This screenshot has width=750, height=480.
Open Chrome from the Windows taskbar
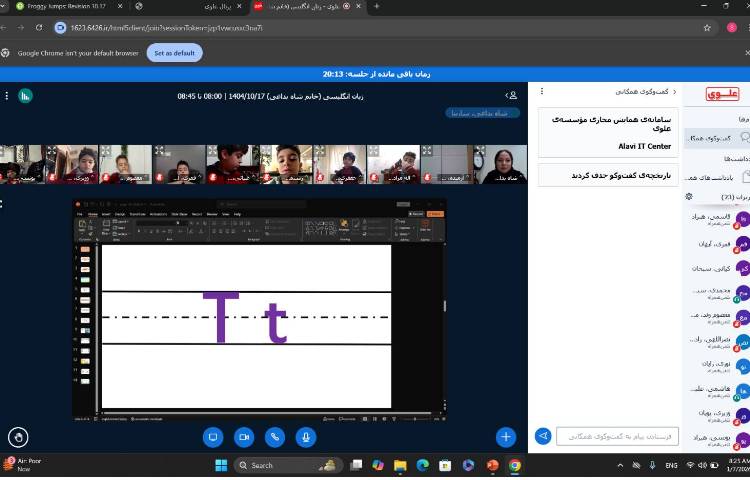[514, 465]
